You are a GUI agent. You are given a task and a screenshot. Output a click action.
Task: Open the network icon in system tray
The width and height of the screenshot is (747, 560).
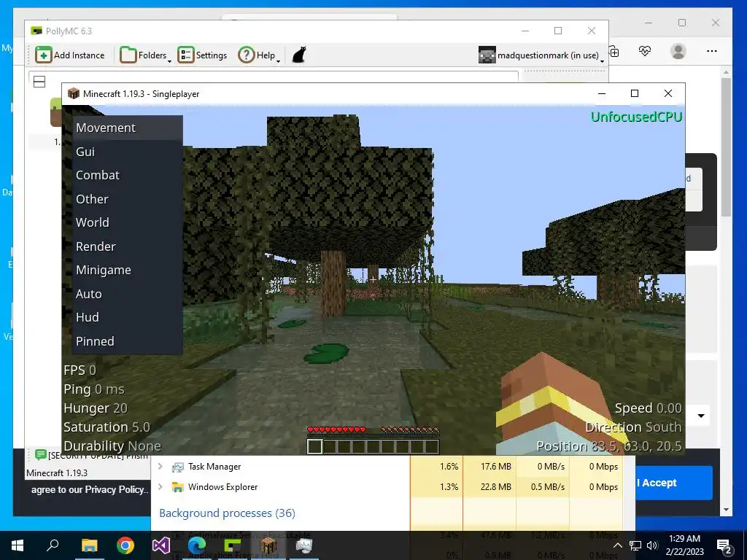[635, 545]
